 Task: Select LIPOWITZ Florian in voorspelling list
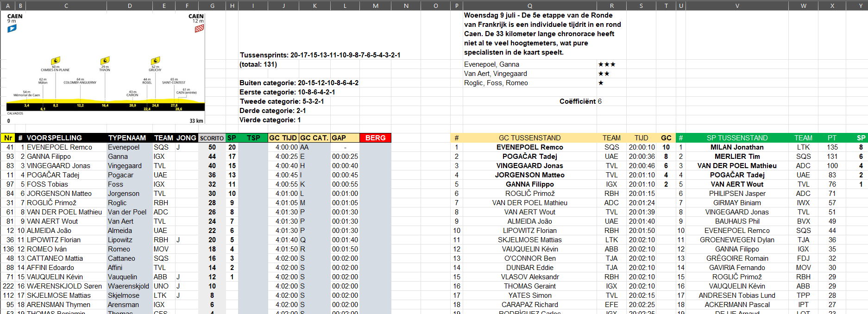point(66,240)
